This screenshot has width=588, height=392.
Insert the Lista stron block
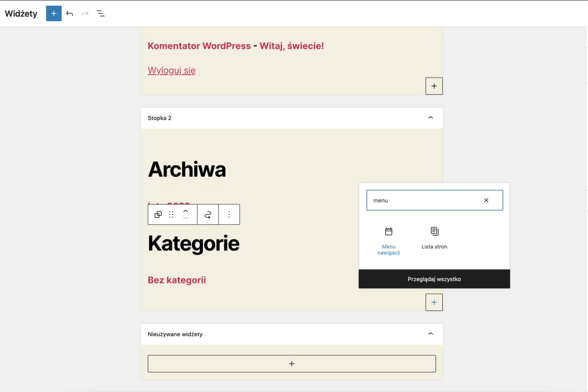tap(434, 238)
